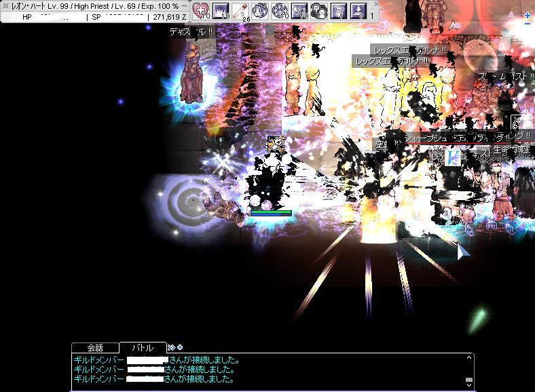The height and width of the screenshot is (392, 535).
Task: Click chat scrollbar down arrow
Action: click(469, 385)
